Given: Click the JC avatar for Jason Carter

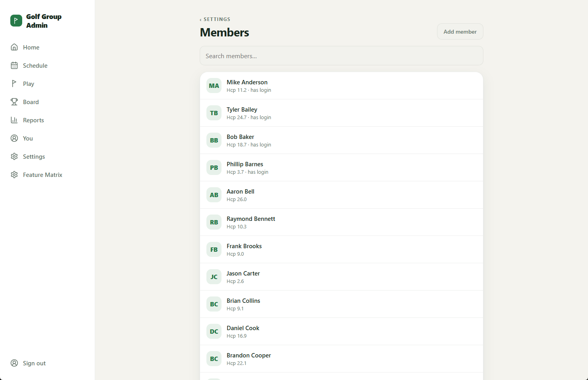Looking at the screenshot, I should pos(214,277).
